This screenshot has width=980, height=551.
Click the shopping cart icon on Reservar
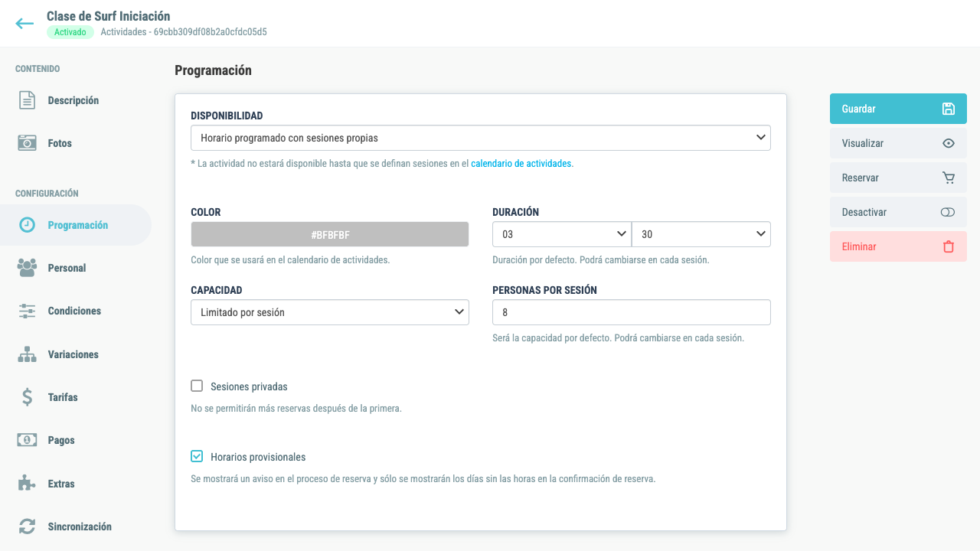coord(948,178)
